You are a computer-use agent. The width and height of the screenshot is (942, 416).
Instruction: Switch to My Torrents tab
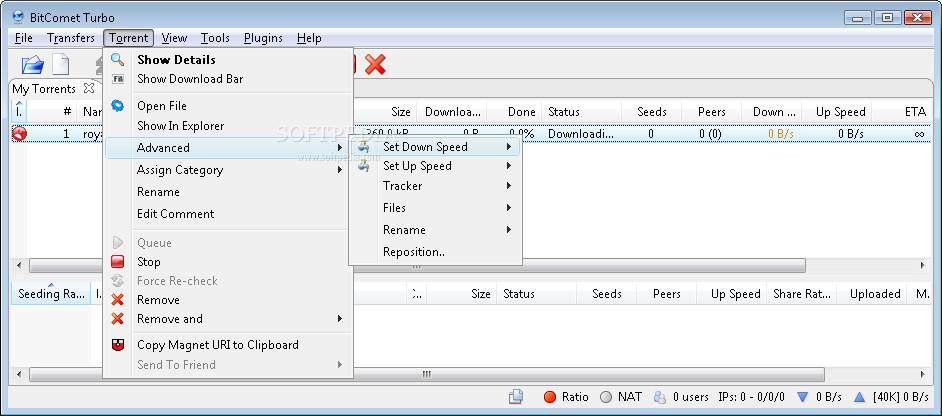click(x=44, y=88)
